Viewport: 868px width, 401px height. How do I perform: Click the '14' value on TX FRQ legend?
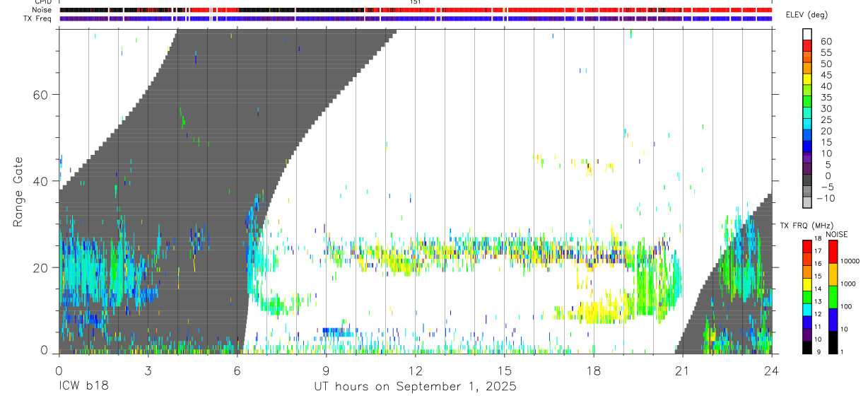click(818, 289)
